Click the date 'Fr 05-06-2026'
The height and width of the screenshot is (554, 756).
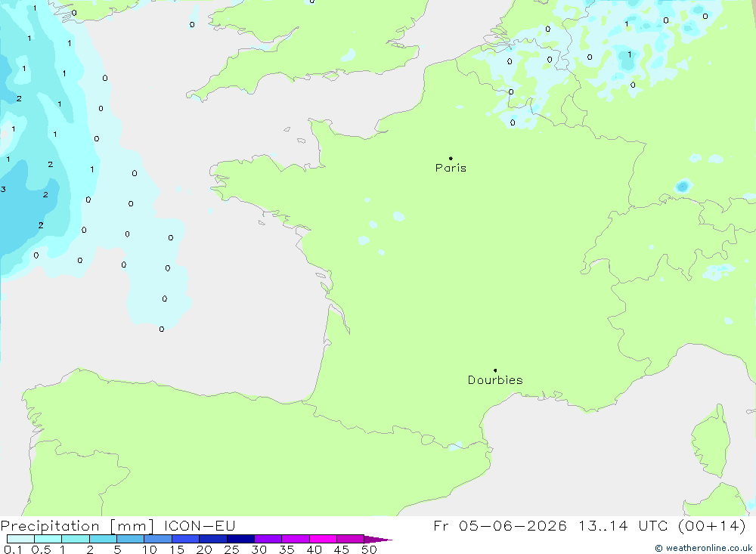point(500,525)
